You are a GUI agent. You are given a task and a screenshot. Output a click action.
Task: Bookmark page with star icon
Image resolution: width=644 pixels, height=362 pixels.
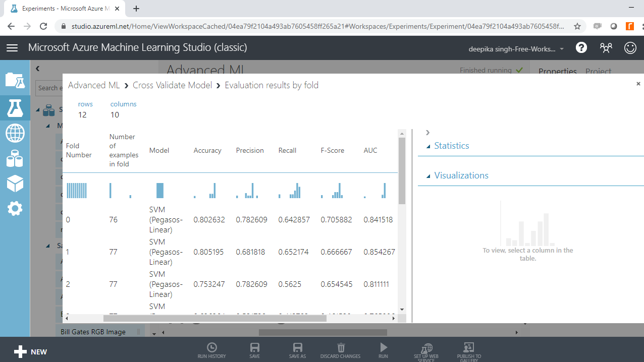[577, 26]
